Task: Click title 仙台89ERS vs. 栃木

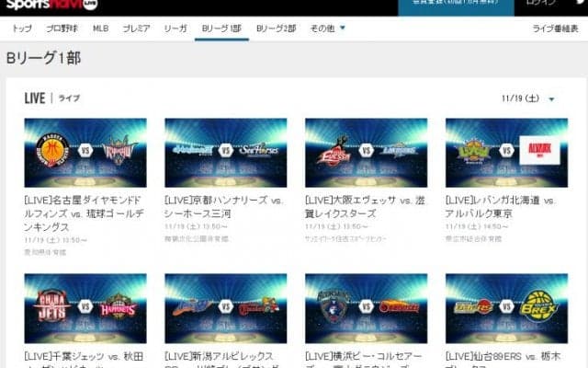Action: pyautogui.click(x=503, y=360)
